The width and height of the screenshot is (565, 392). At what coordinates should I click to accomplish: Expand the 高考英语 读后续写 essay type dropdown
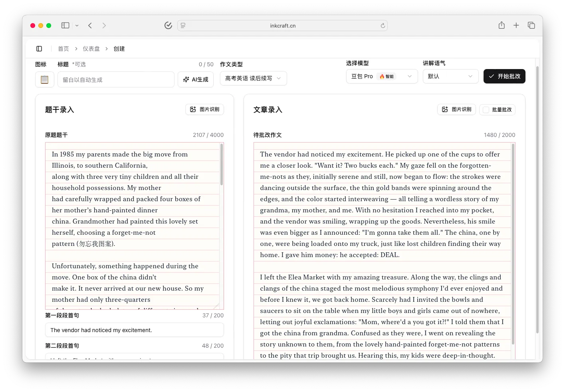point(253,79)
